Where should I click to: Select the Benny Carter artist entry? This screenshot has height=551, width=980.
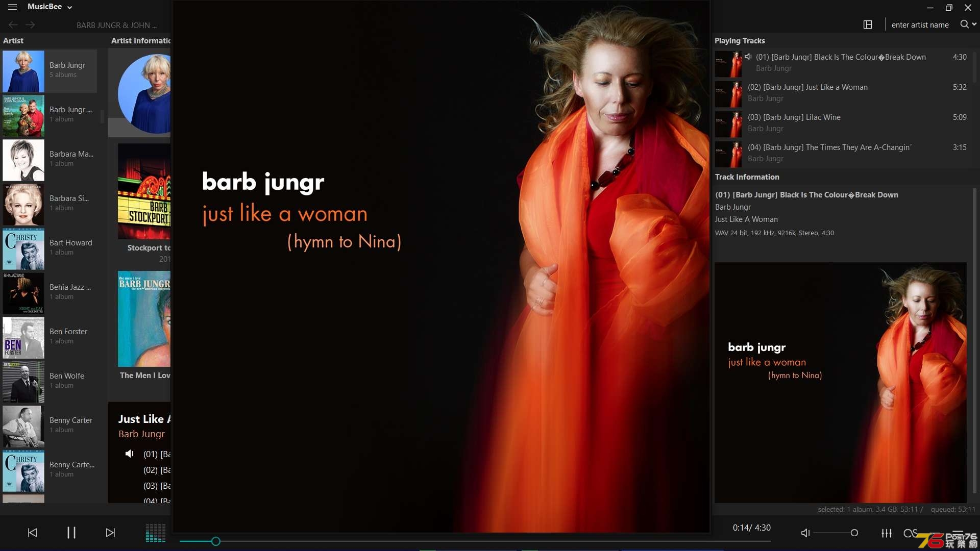coord(50,426)
